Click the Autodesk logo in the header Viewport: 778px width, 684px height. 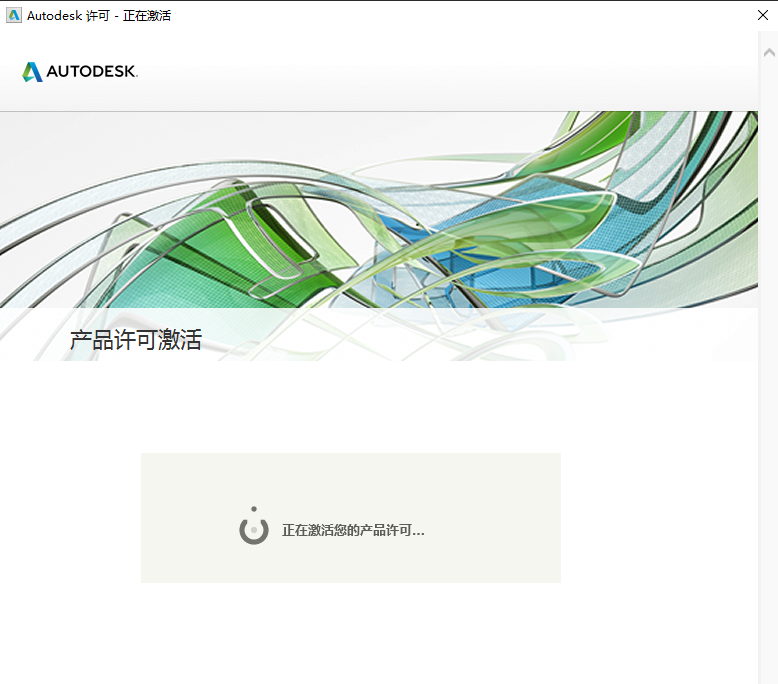80,71
